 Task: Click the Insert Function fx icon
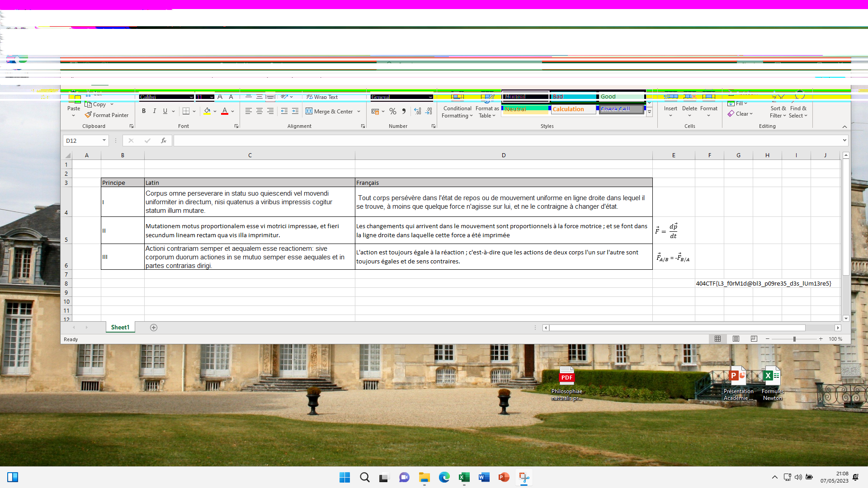point(164,141)
